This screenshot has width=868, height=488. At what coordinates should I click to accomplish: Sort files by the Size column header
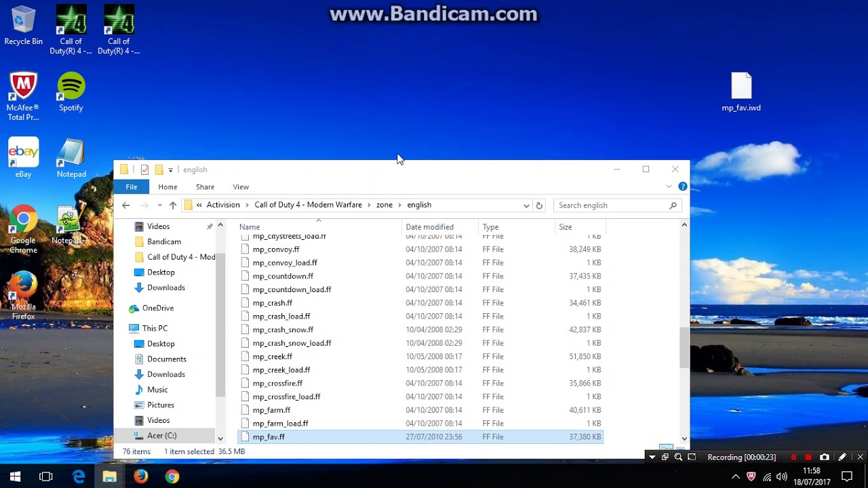click(x=580, y=227)
